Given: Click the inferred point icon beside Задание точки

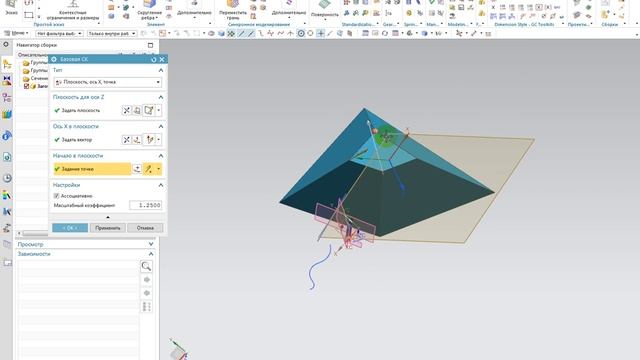Looking at the screenshot, I should (149, 169).
